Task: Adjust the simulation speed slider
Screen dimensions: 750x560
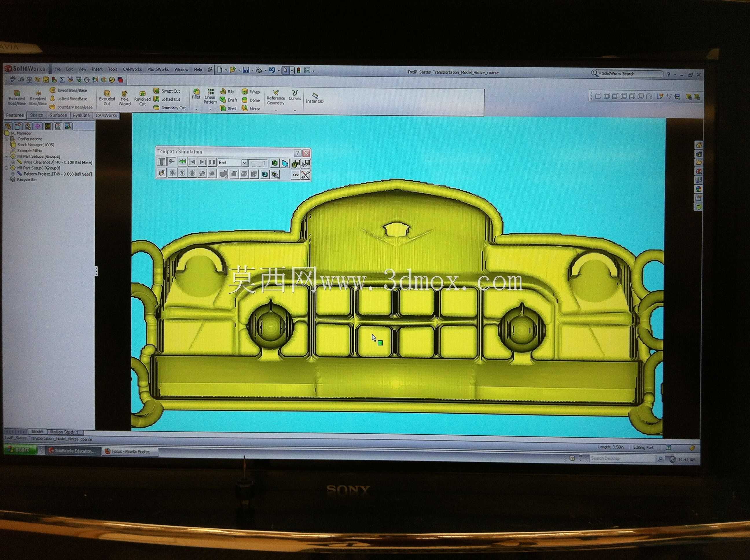Action: pos(258,163)
